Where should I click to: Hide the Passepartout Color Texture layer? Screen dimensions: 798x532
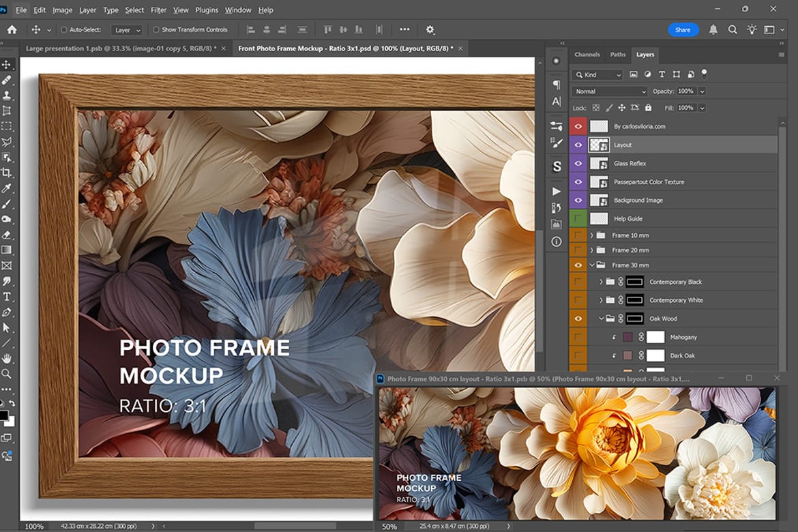(578, 181)
